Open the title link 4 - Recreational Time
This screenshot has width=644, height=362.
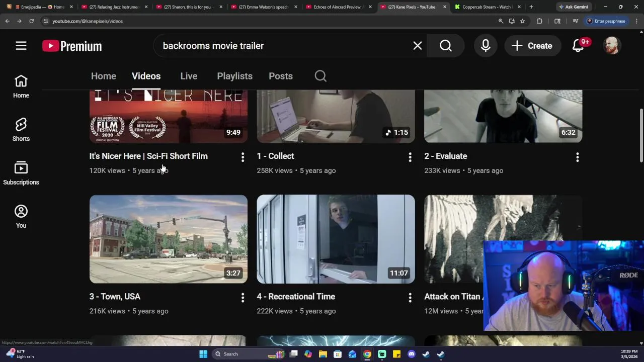[296, 297]
